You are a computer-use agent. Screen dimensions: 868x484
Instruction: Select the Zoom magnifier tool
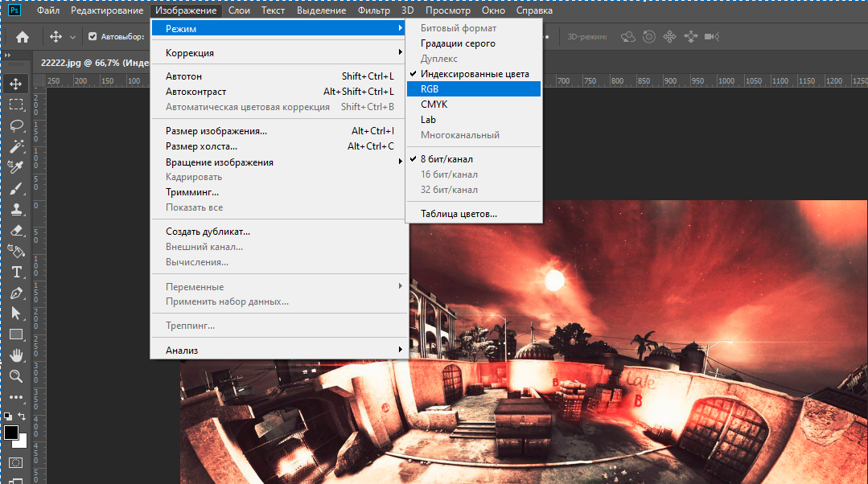coord(15,377)
